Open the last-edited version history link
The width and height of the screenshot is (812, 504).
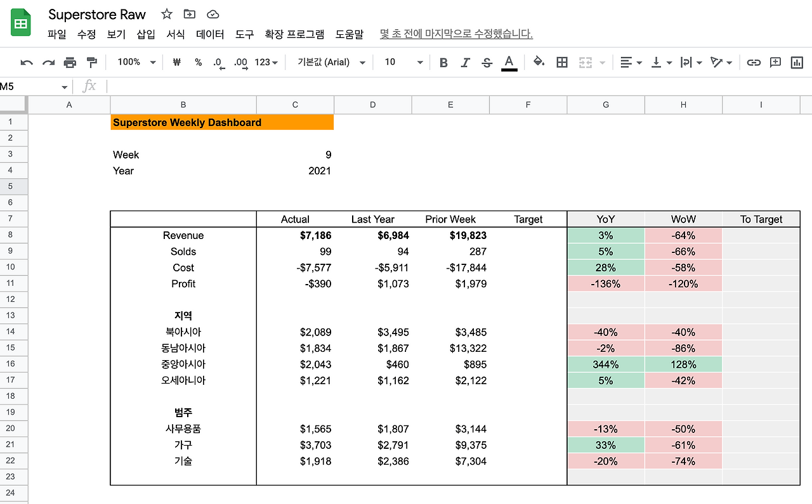456,34
